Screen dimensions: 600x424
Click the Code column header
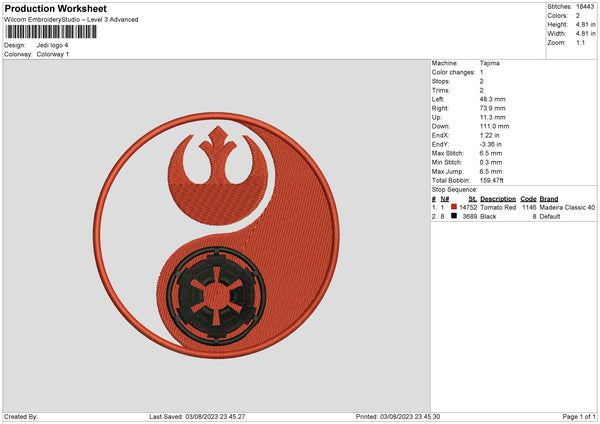point(528,199)
